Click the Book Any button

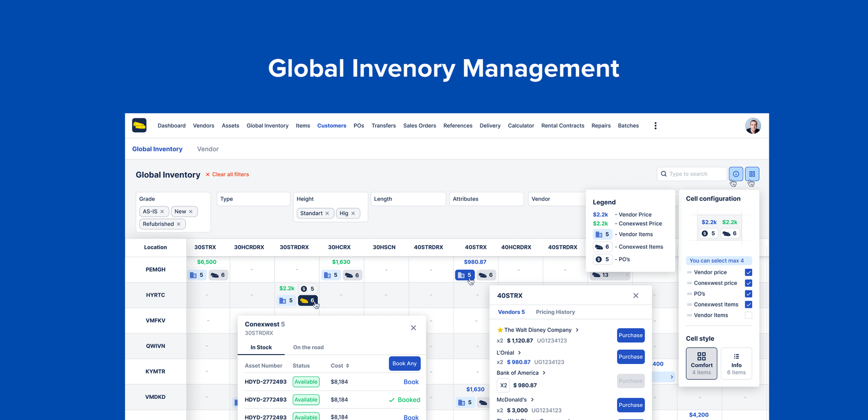pos(405,364)
